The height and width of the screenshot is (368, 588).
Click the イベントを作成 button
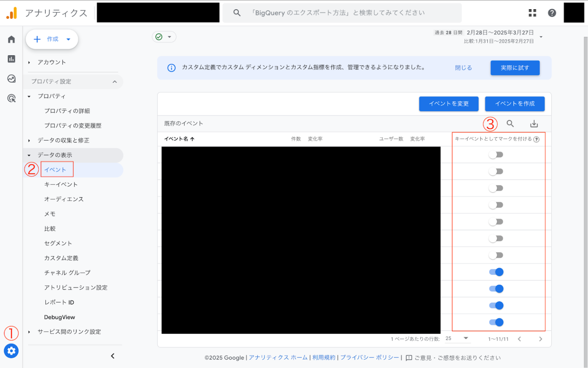point(514,103)
